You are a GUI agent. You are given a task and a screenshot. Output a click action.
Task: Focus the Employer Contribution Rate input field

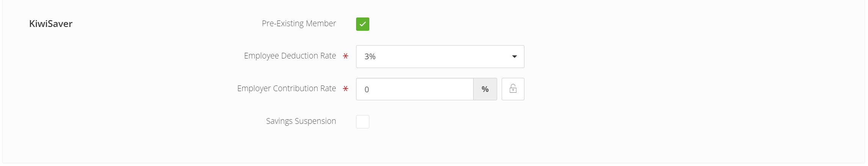click(415, 89)
